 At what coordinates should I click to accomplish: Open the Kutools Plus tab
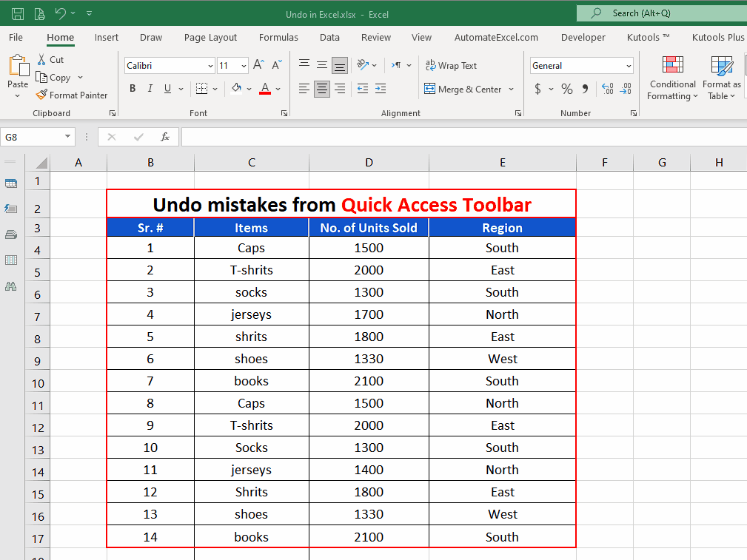pos(717,37)
